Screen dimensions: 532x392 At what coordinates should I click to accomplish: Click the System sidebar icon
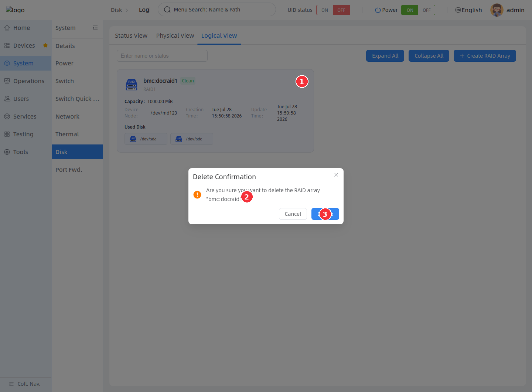click(7, 63)
